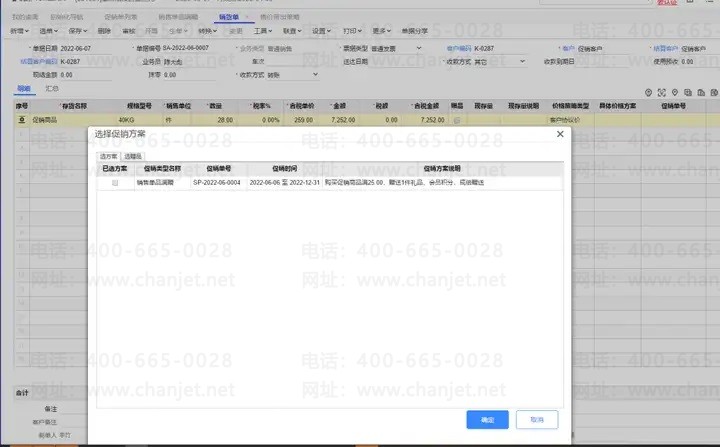The width and height of the screenshot is (720, 447).
Task: Click the 客户编码 link label
Action: tap(459, 48)
